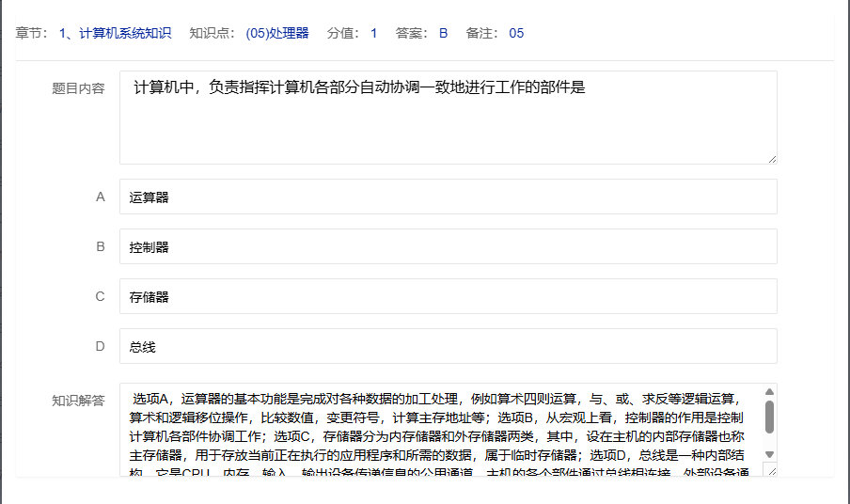The height and width of the screenshot is (504, 850).
Task: Click the answer value B
Action: pyautogui.click(x=443, y=33)
